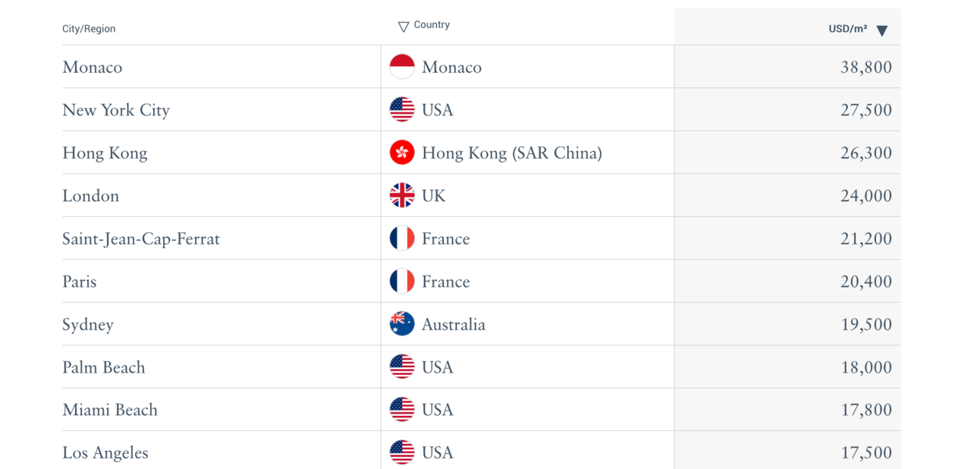Click the UK flag icon in London row

click(x=402, y=196)
